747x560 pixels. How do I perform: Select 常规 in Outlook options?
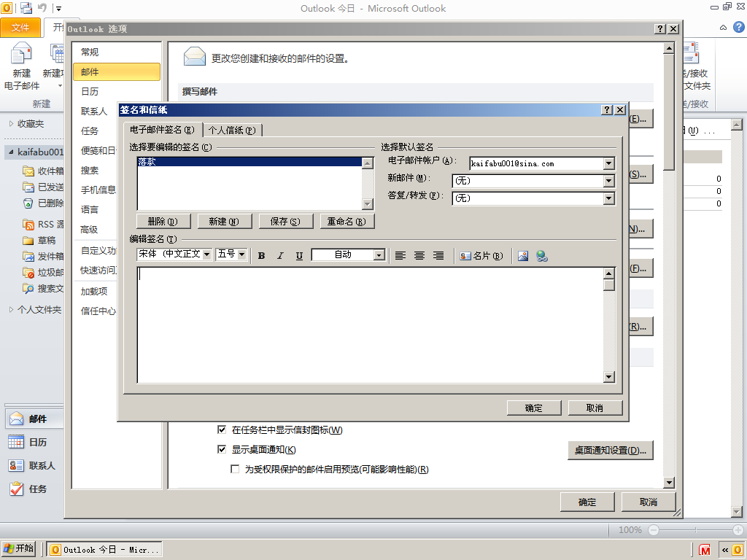pyautogui.click(x=117, y=52)
